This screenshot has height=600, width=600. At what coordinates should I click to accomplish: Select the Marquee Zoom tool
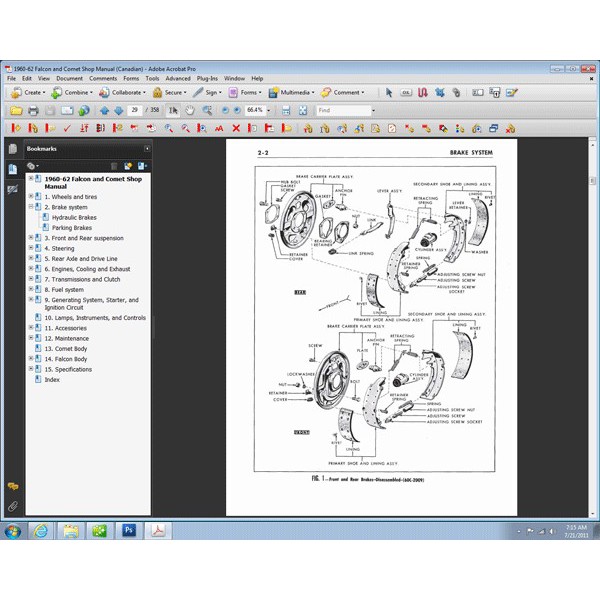(x=207, y=111)
